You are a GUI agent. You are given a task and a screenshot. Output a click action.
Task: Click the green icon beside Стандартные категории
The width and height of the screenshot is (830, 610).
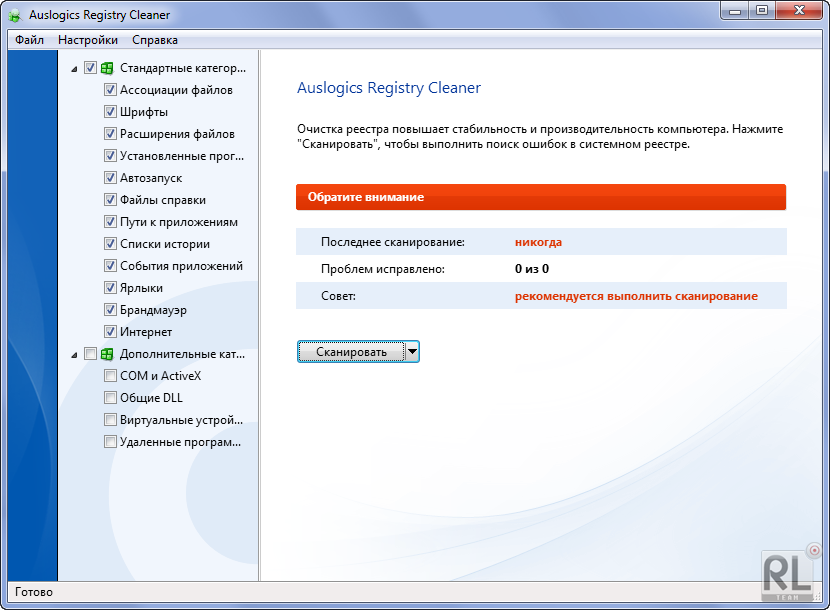(107, 68)
